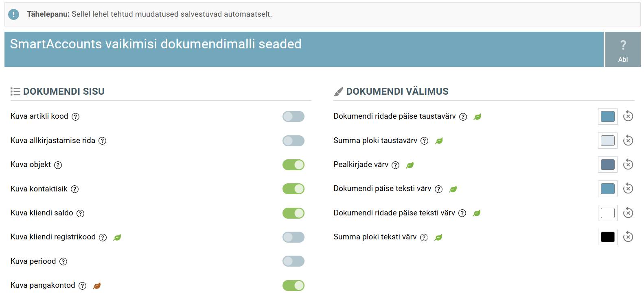Viewport: 644px width, 304px height.
Task: Click leaf icon beside Dokumendi ridade päise taustavärv
Action: (x=478, y=117)
